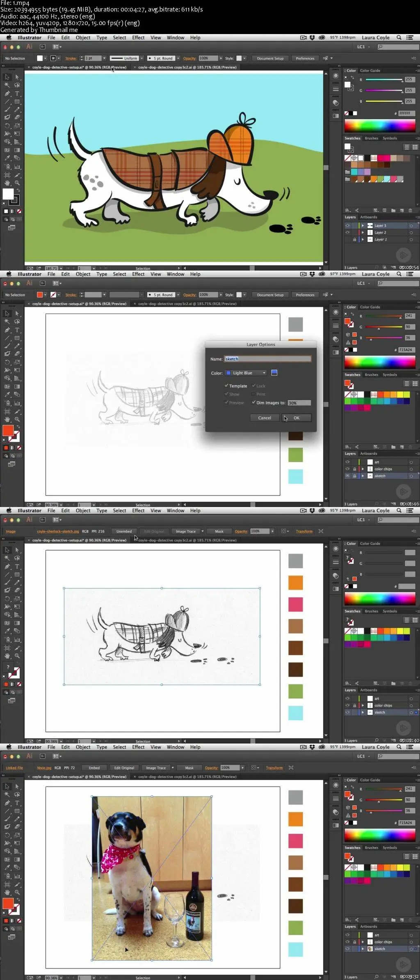Choose the Selection tool in dog photo frame
The width and height of the screenshot is (420, 980).
pyautogui.click(x=7, y=786)
